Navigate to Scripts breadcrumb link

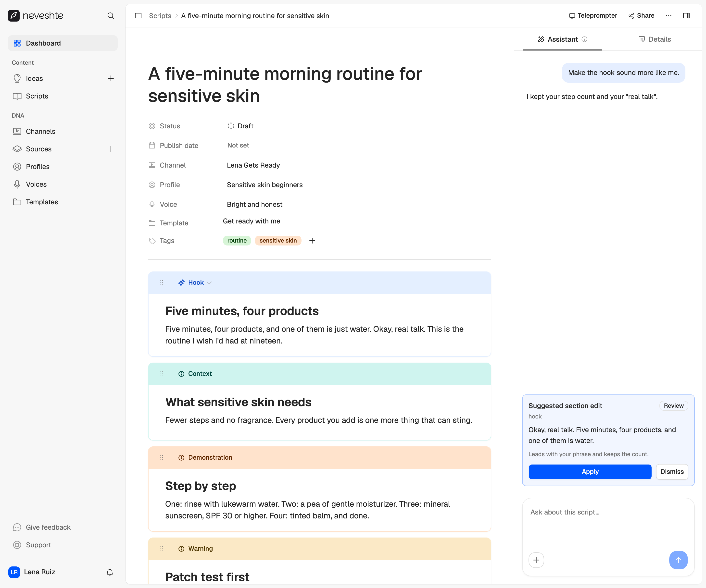[160, 16]
